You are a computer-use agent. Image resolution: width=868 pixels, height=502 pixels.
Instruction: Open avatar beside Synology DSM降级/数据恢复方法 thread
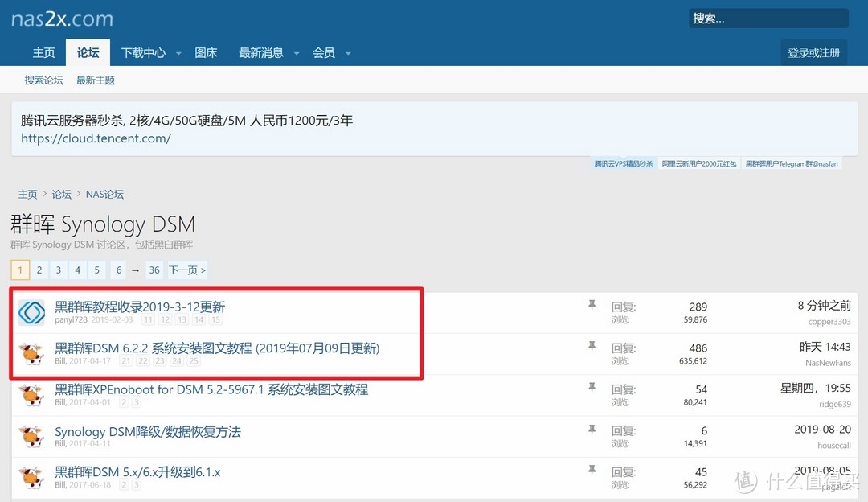pyautogui.click(x=31, y=437)
